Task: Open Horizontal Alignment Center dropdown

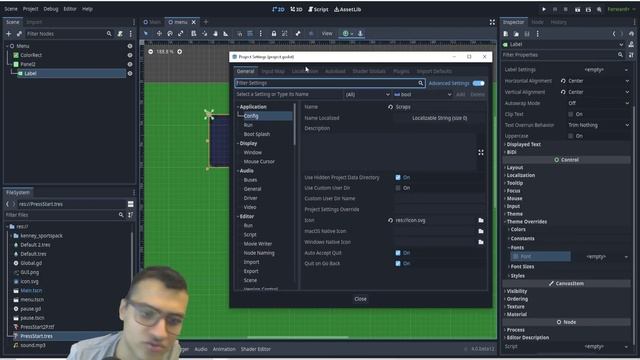Action: [598, 81]
